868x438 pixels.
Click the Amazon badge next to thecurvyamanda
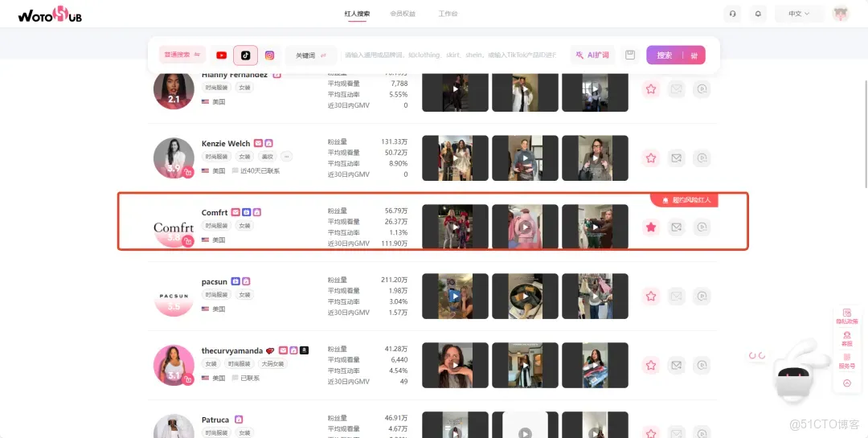click(x=304, y=350)
